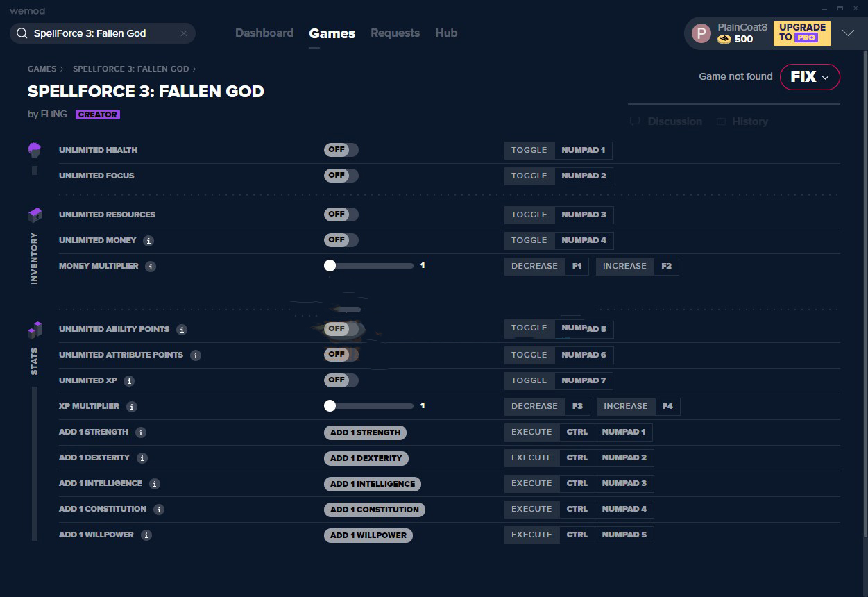Viewport: 868px width, 597px height.
Task: Enable Unlimited Resources switch
Action: [x=341, y=215]
